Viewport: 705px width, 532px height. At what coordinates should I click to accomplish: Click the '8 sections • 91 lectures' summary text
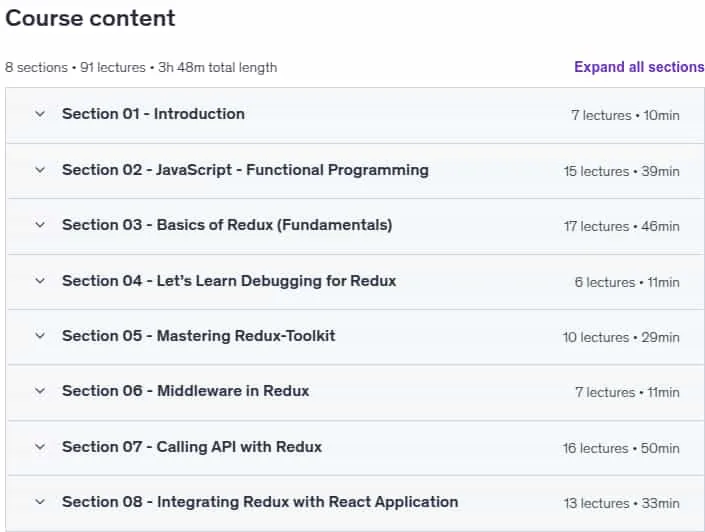76,67
